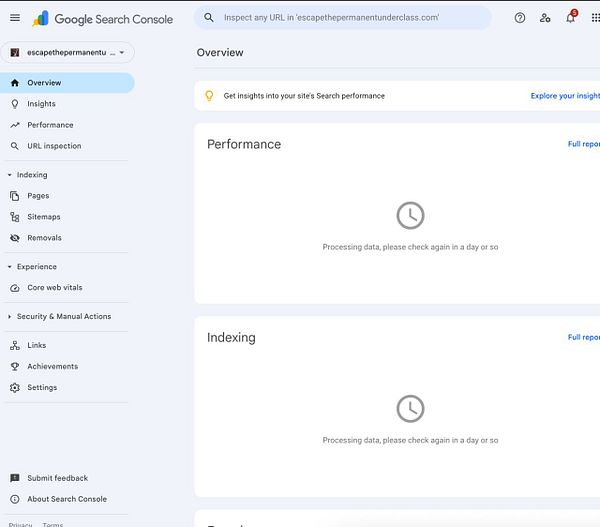Click the yellow lightbulb in insights banner
Viewport: 600px width, 527px height.
pos(209,96)
